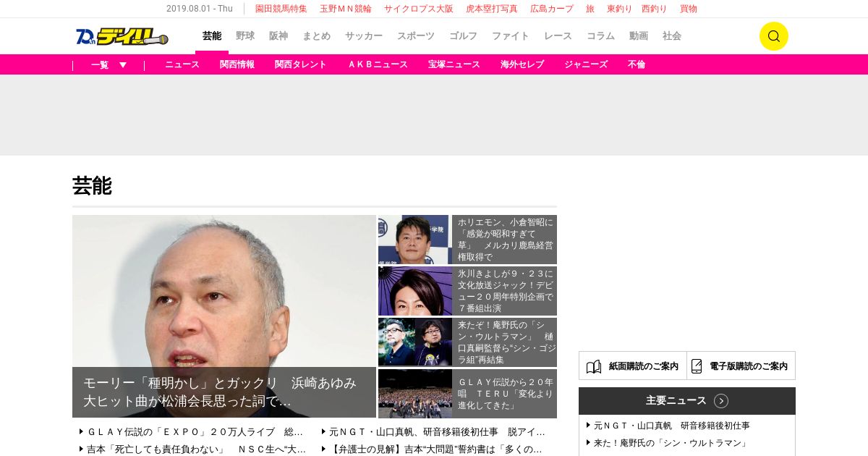This screenshot has height=456, width=868.
Task: Open 氷川きよしが９・２３に headline text
Action: 506,291
